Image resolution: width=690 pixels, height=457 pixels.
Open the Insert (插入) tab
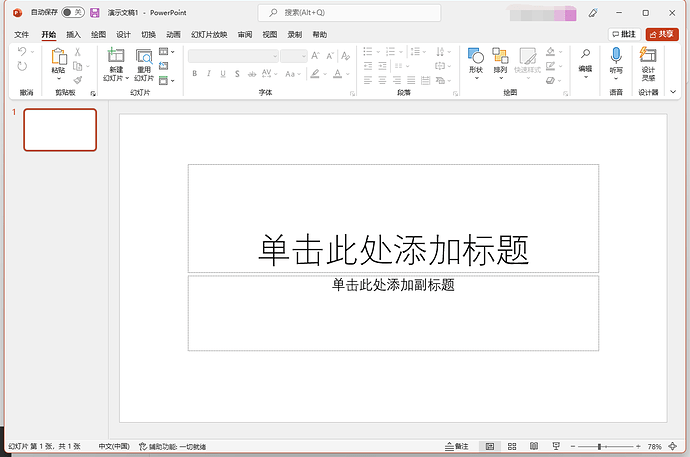click(74, 34)
